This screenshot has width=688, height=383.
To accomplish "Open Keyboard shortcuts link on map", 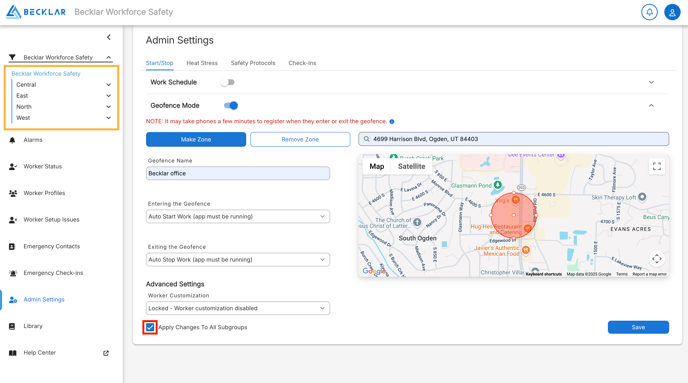I will tap(544, 274).
